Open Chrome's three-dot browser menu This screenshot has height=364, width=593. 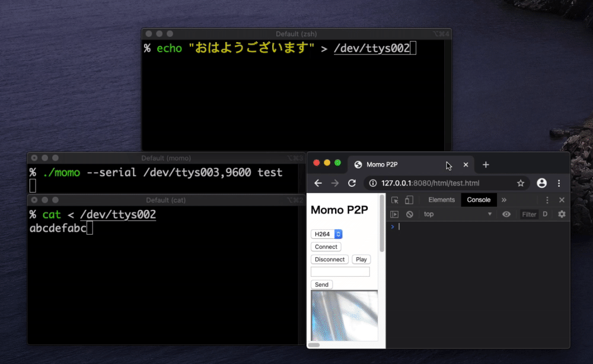[x=559, y=183]
